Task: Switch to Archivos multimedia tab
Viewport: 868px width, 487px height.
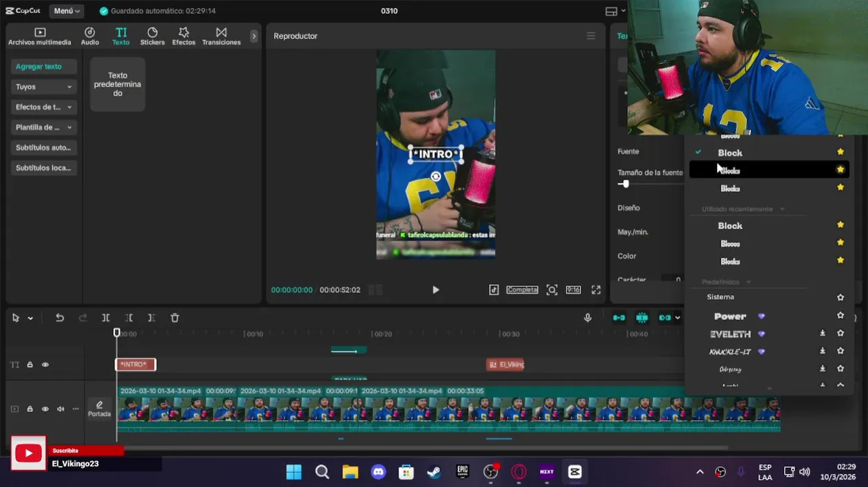Action: 39,37
